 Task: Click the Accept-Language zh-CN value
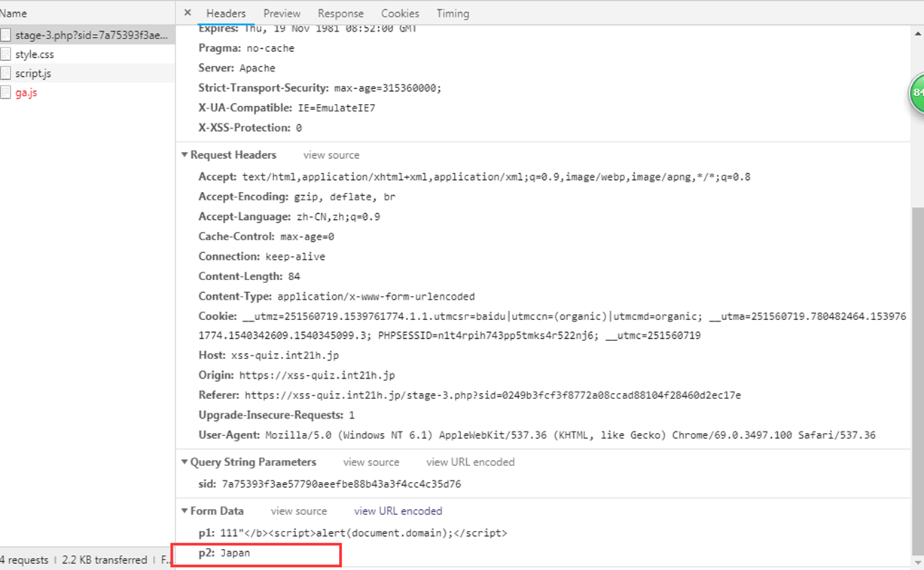tap(338, 217)
